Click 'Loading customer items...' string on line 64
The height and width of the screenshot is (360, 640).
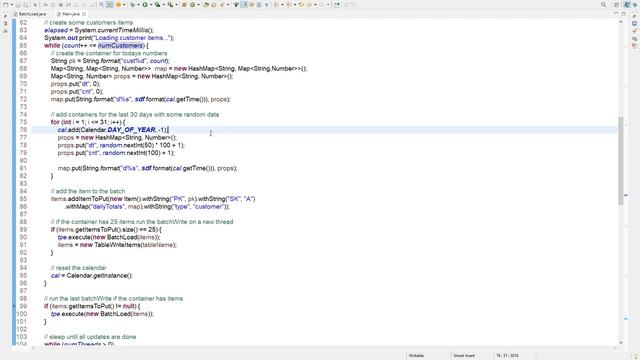pos(131,38)
